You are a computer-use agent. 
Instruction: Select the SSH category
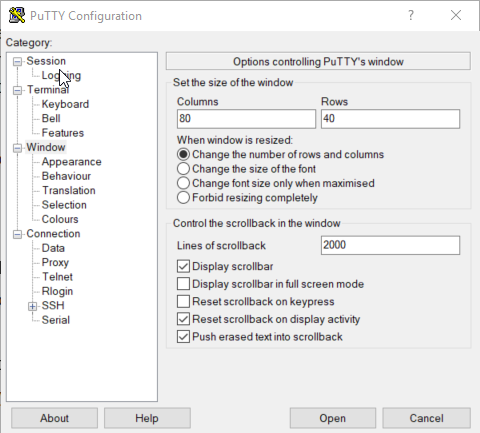(x=53, y=306)
